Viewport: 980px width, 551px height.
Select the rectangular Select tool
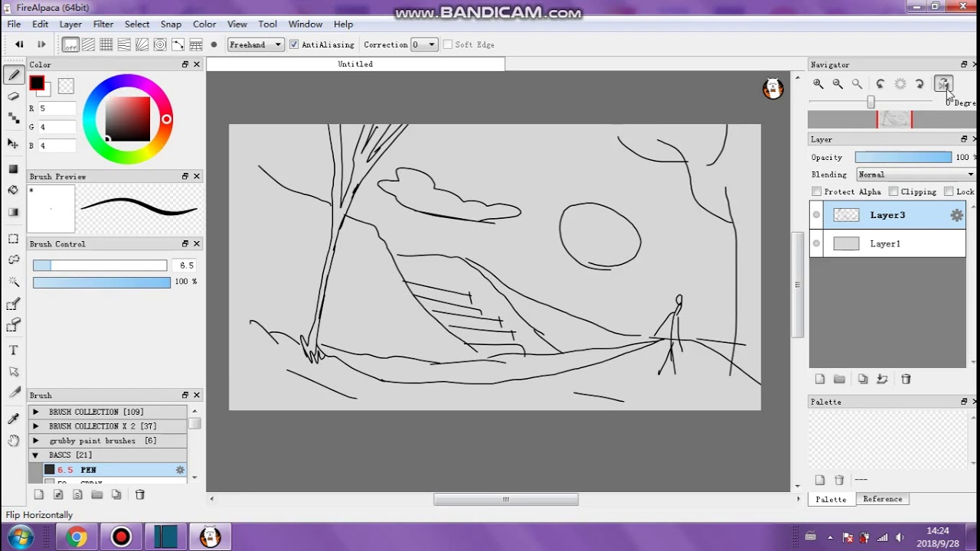click(13, 239)
